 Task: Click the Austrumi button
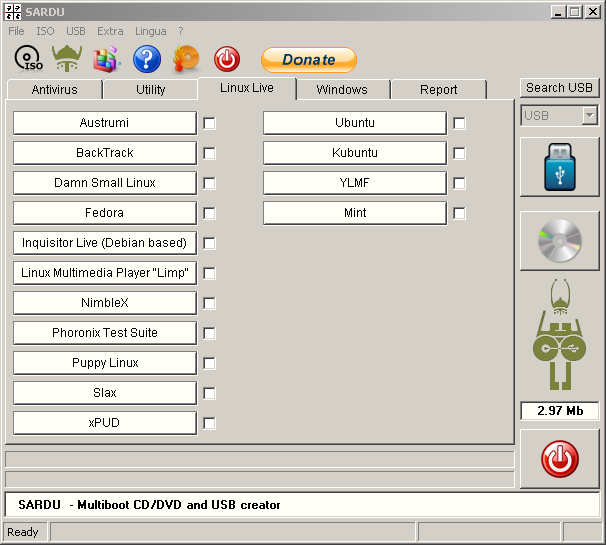105,123
